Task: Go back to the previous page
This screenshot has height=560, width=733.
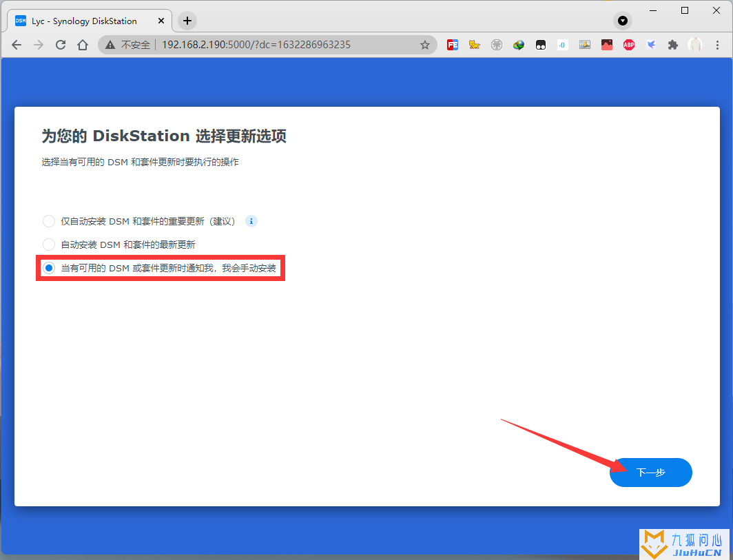Action: click(x=17, y=45)
